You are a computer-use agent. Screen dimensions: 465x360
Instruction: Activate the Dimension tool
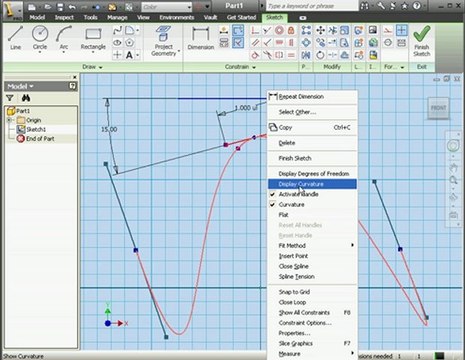coord(201,38)
